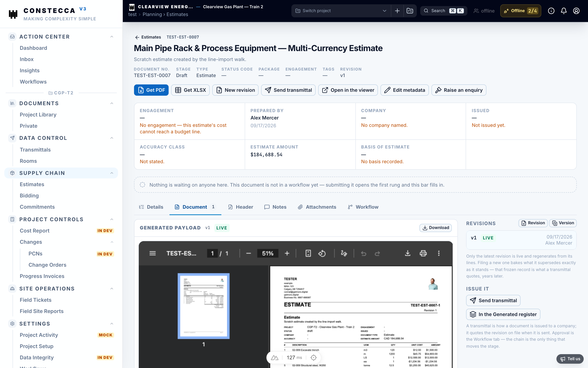Click the Get XLSX button
The height and width of the screenshot is (368, 588).
pyautogui.click(x=190, y=90)
